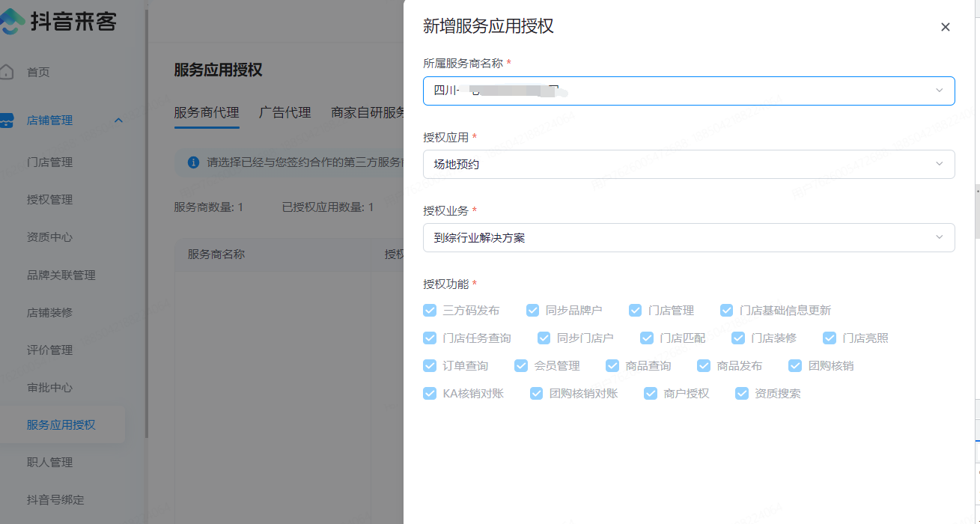Open the 授权业务 dropdown
The height and width of the screenshot is (524, 980).
pos(688,237)
